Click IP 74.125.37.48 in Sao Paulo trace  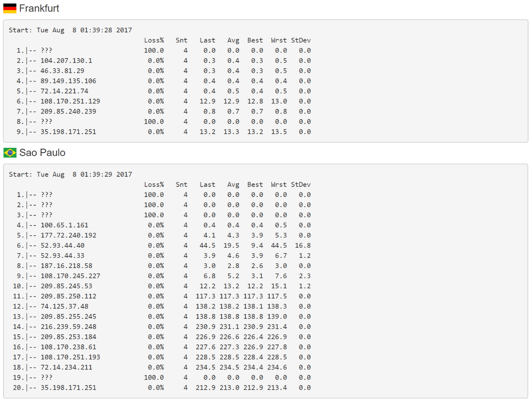(64, 306)
